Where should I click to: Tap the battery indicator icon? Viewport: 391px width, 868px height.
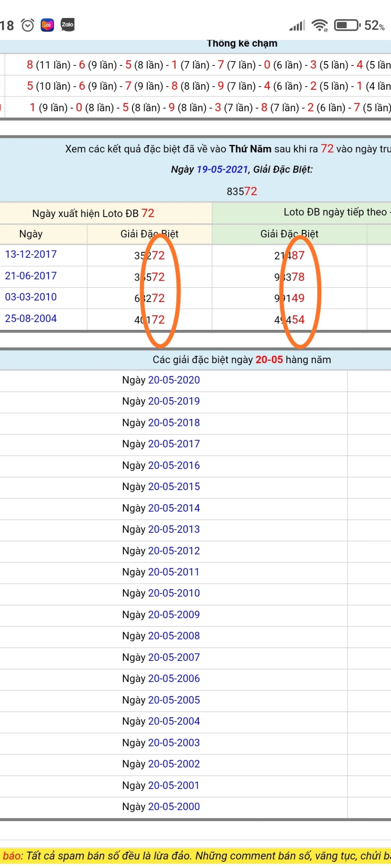click(x=347, y=25)
